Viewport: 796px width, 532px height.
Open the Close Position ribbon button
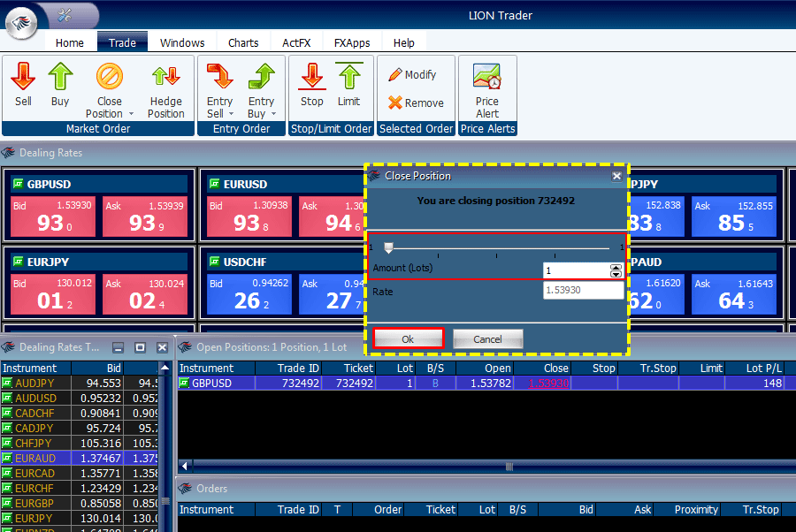click(109, 90)
